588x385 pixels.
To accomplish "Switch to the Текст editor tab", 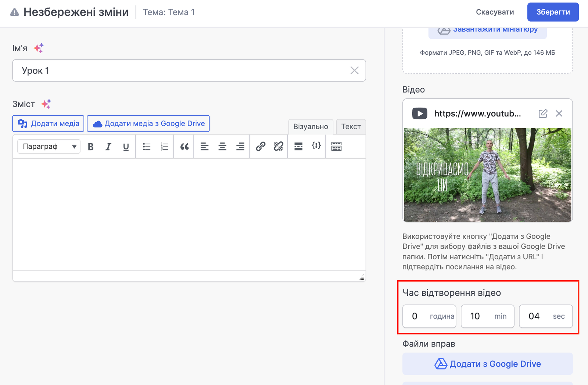I will [x=351, y=127].
